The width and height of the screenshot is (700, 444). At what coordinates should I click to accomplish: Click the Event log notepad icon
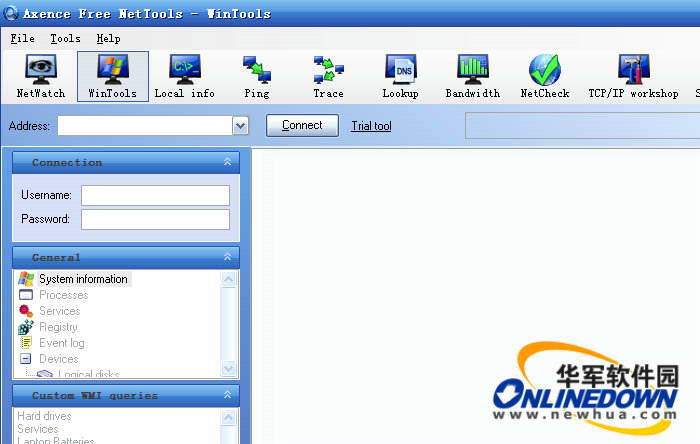click(26, 343)
